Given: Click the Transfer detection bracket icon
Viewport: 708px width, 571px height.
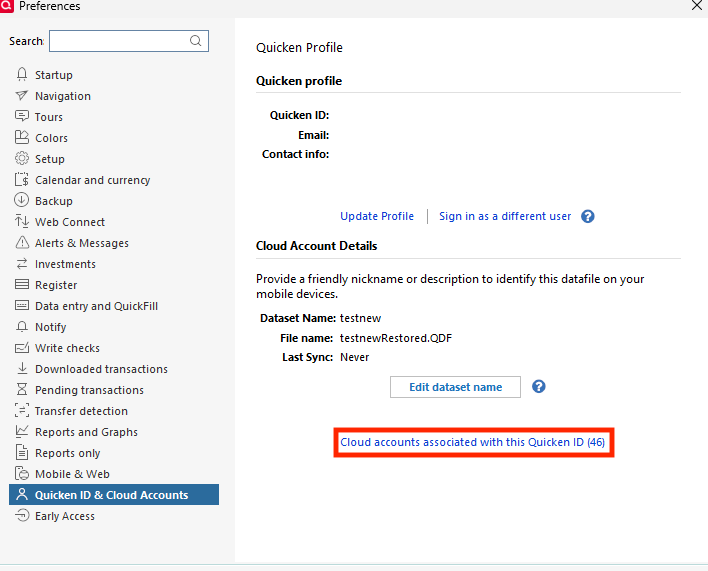Looking at the screenshot, I should click(x=22, y=410).
